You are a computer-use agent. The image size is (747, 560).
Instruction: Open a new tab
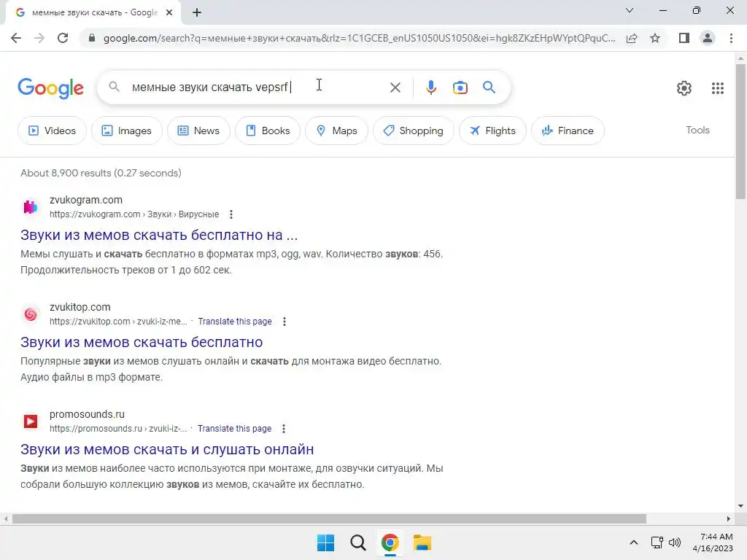(x=197, y=12)
